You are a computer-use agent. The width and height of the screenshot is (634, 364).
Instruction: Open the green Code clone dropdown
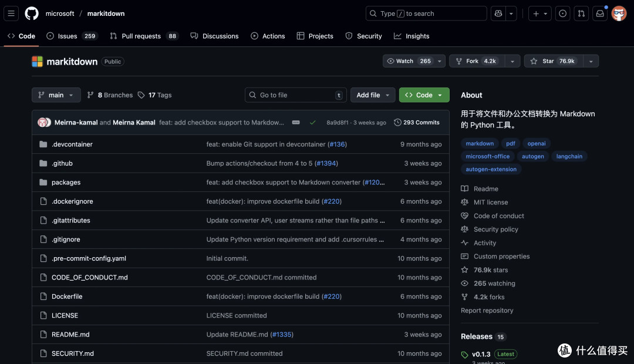pos(424,95)
